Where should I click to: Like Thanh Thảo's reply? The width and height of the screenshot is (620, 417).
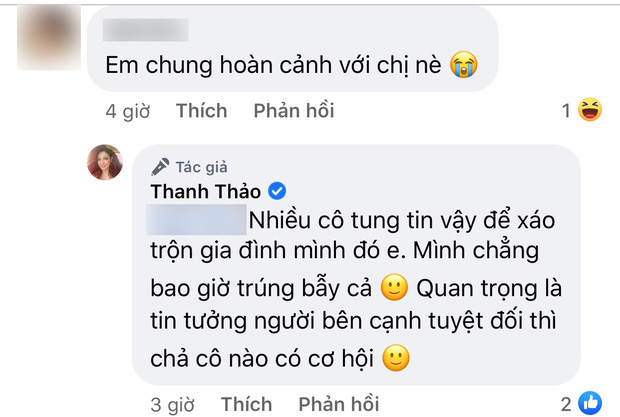246,403
